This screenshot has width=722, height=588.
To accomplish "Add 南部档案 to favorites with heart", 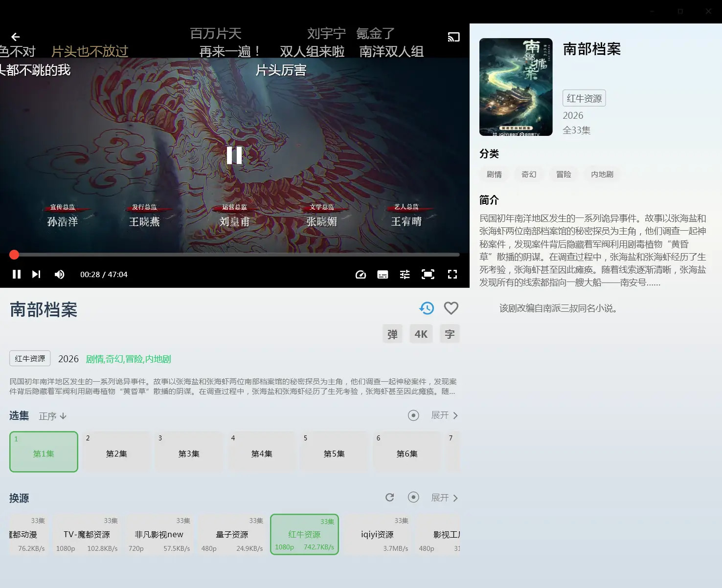I will point(451,308).
